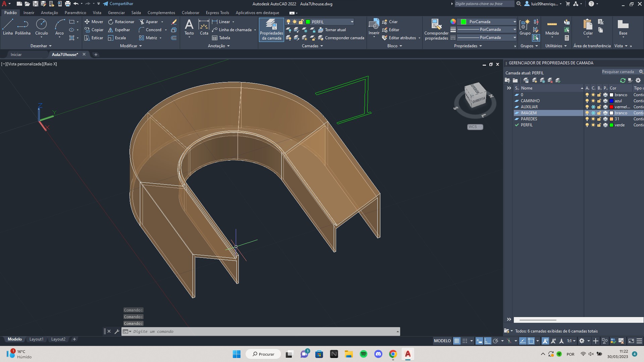The height and width of the screenshot is (362, 644).
Task: Click Criar block button
Action: tap(390, 22)
